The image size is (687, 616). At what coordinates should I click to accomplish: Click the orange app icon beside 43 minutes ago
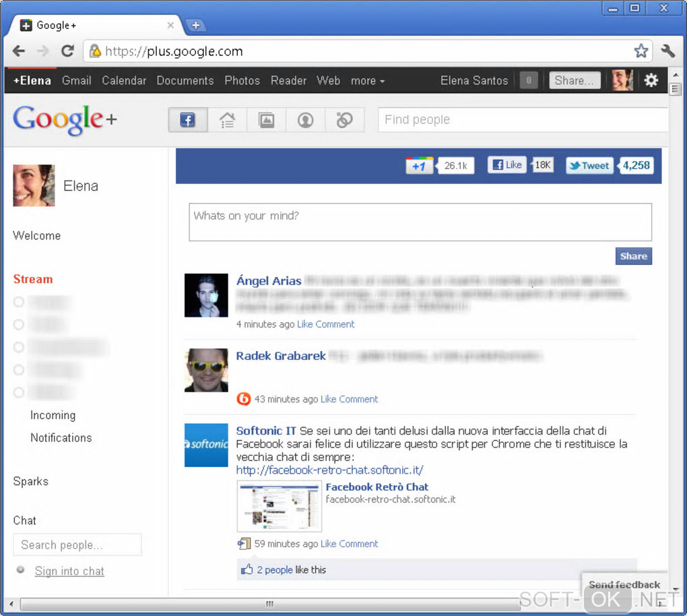(x=244, y=399)
